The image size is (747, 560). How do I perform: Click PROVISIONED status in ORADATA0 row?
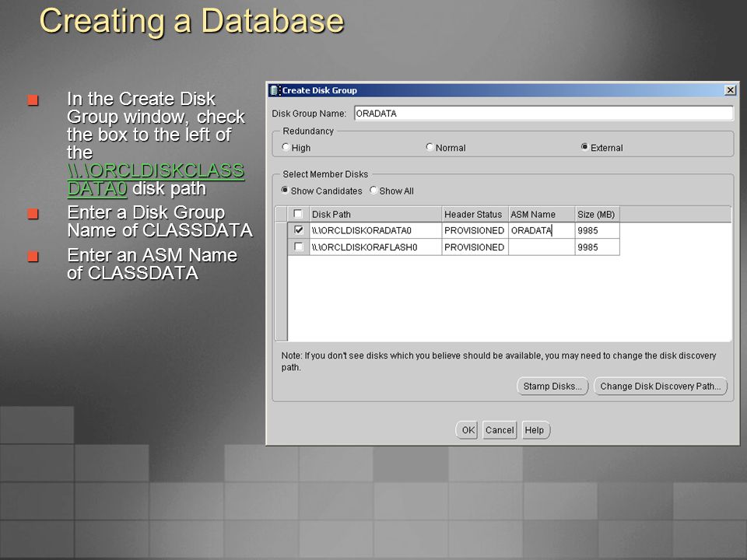(x=475, y=230)
